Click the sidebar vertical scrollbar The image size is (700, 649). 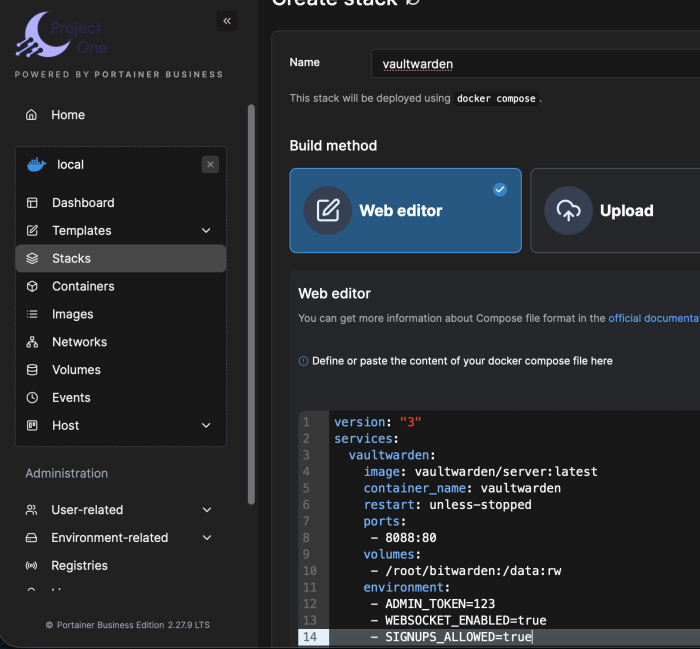[x=251, y=304]
